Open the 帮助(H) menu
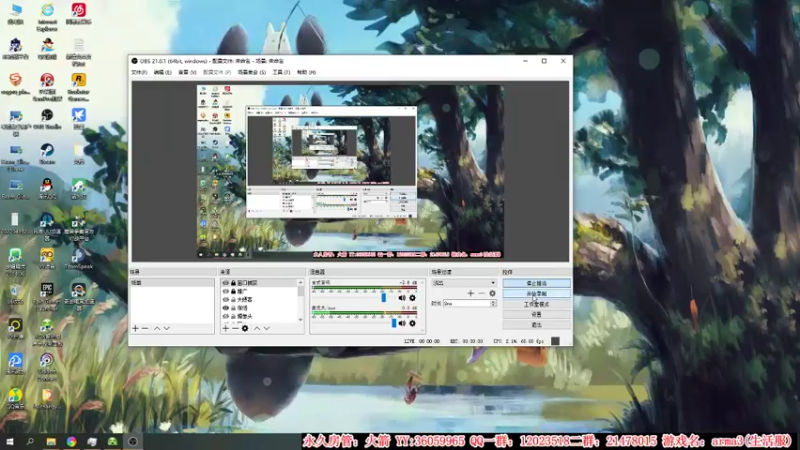The width and height of the screenshot is (800, 450). 306,72
